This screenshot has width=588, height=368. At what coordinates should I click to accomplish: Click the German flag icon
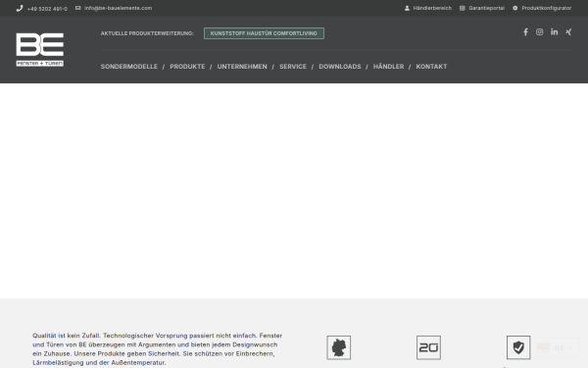(543, 348)
